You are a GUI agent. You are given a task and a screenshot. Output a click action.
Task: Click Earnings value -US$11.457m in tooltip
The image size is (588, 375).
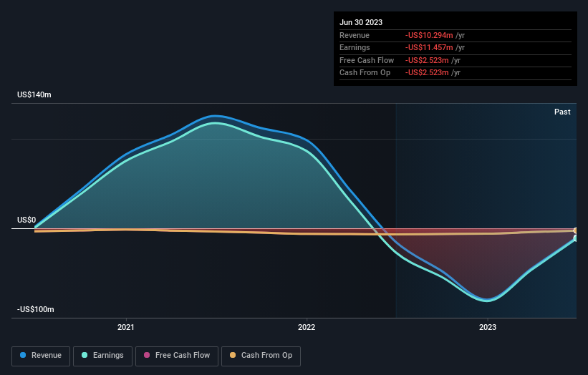coord(429,47)
